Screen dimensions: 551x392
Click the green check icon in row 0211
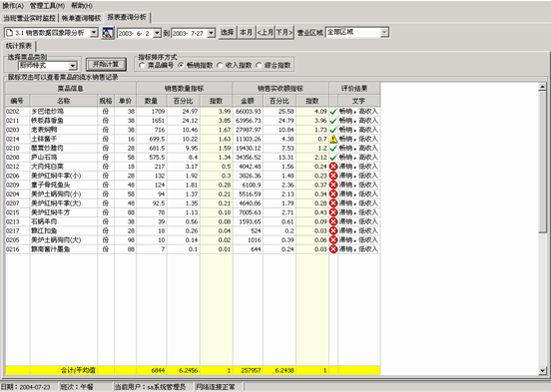(x=333, y=121)
